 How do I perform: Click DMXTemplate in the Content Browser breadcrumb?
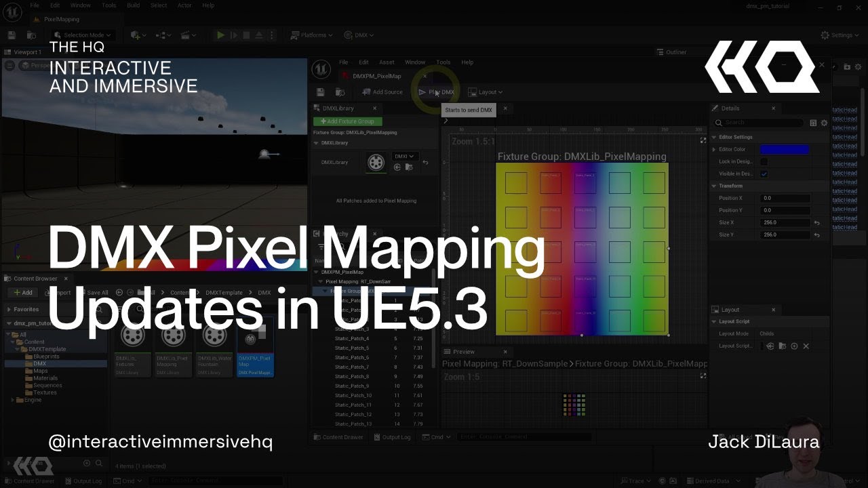[224, 293]
